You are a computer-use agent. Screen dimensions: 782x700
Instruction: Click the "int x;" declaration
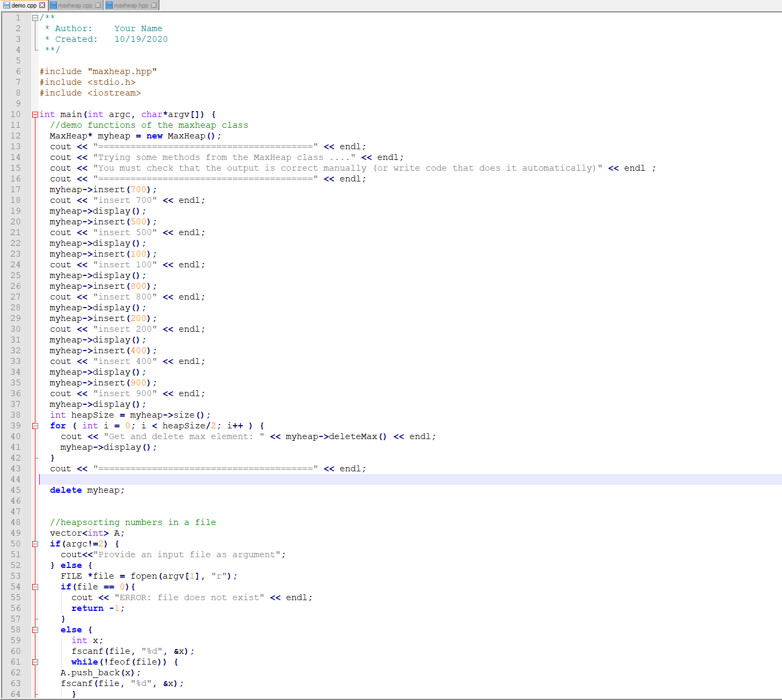click(87, 640)
